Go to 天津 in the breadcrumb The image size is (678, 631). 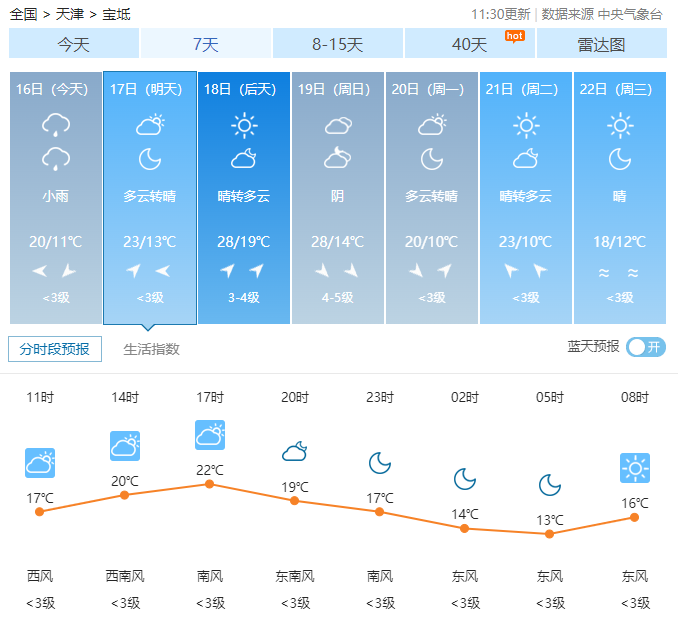point(70,14)
